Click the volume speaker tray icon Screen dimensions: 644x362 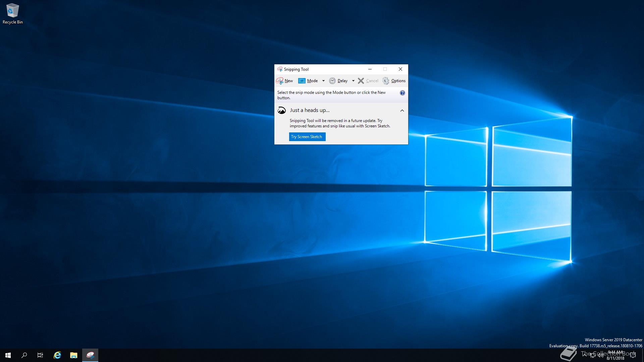pyautogui.click(x=601, y=356)
